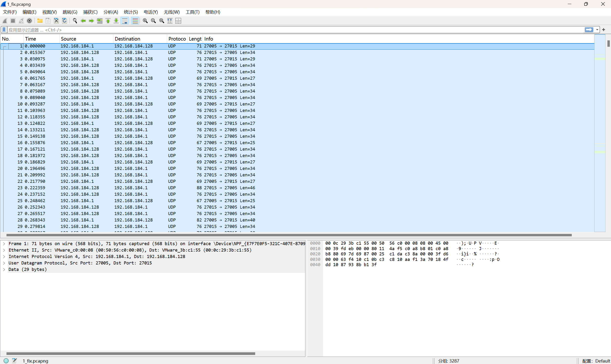
Task: Click the packet list horizontal scrollbar
Action: [x=289, y=235]
